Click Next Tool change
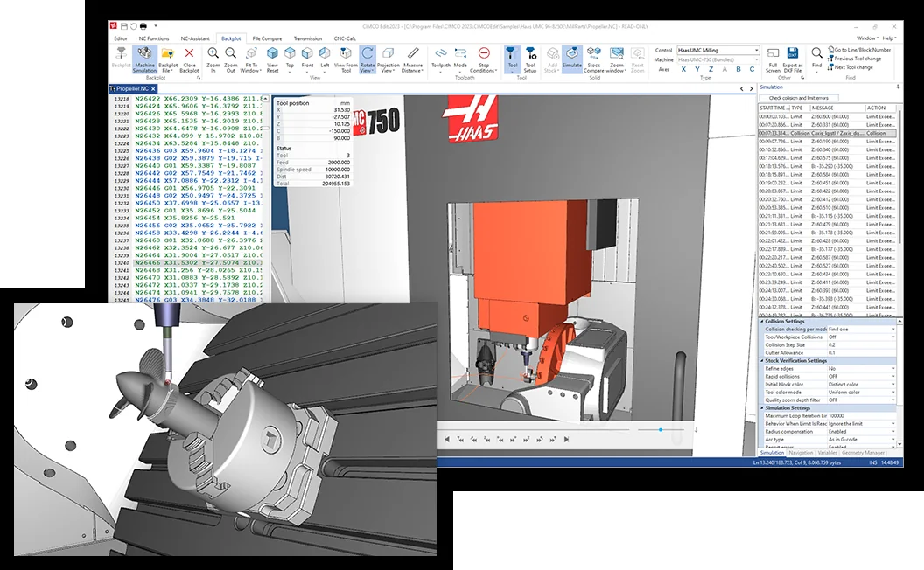 (x=850, y=67)
